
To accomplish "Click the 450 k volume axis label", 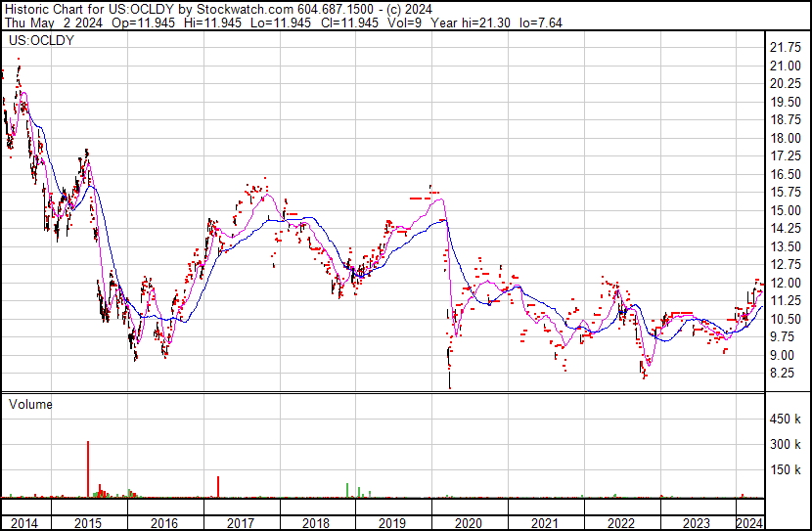I will (786, 420).
